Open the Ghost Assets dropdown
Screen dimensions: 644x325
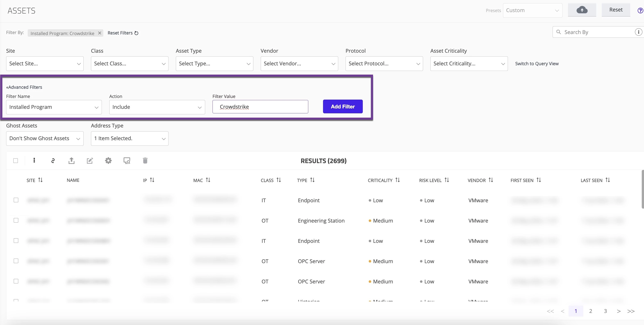click(x=45, y=139)
